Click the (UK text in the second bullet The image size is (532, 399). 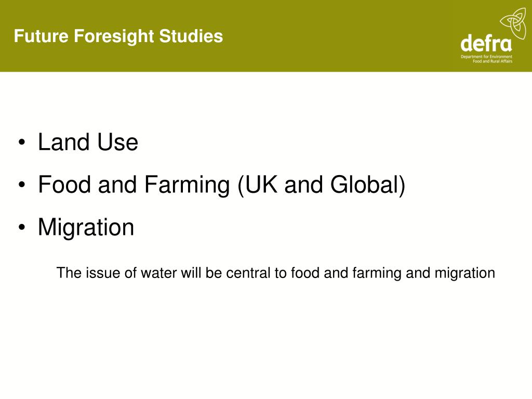257,185
